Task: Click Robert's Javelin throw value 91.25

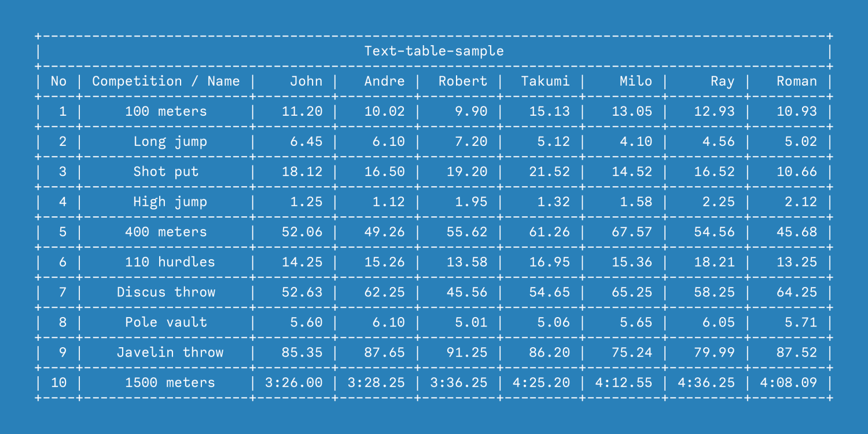Action: click(x=467, y=352)
